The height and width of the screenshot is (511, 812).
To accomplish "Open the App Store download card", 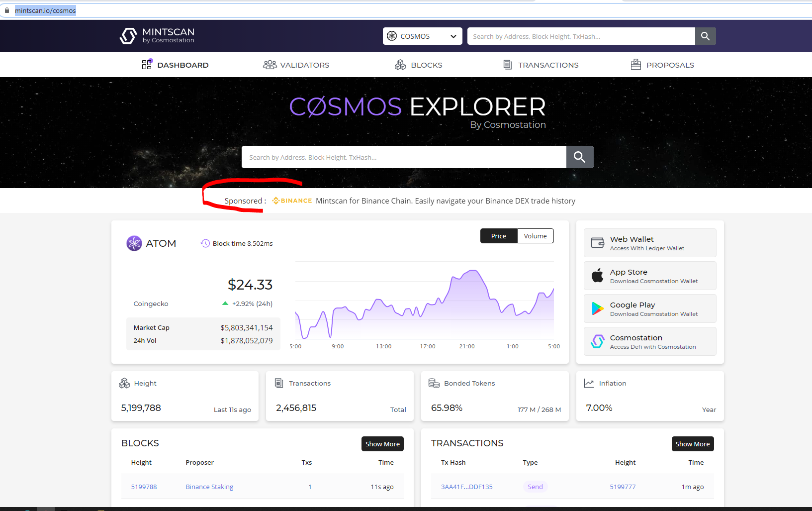I will [x=650, y=276].
